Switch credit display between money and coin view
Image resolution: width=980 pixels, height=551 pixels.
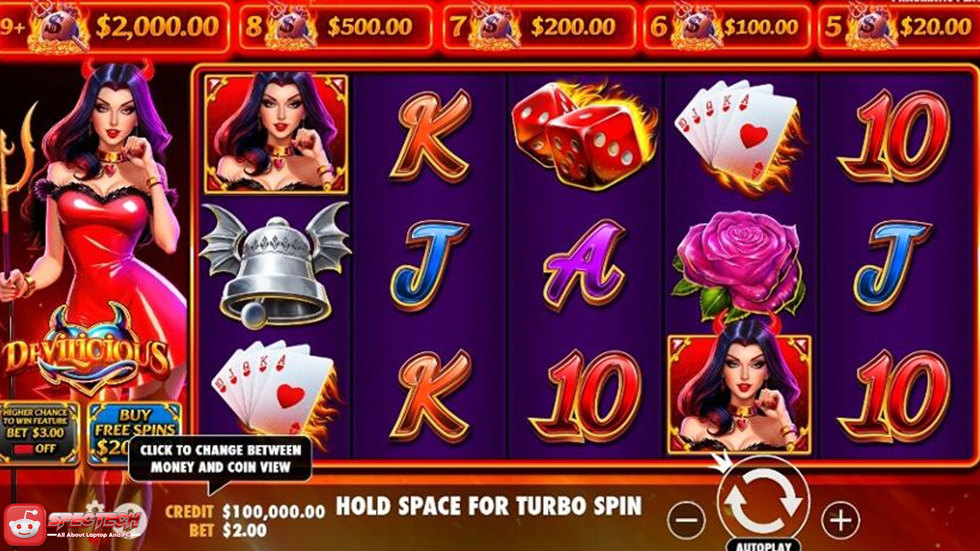245,512
